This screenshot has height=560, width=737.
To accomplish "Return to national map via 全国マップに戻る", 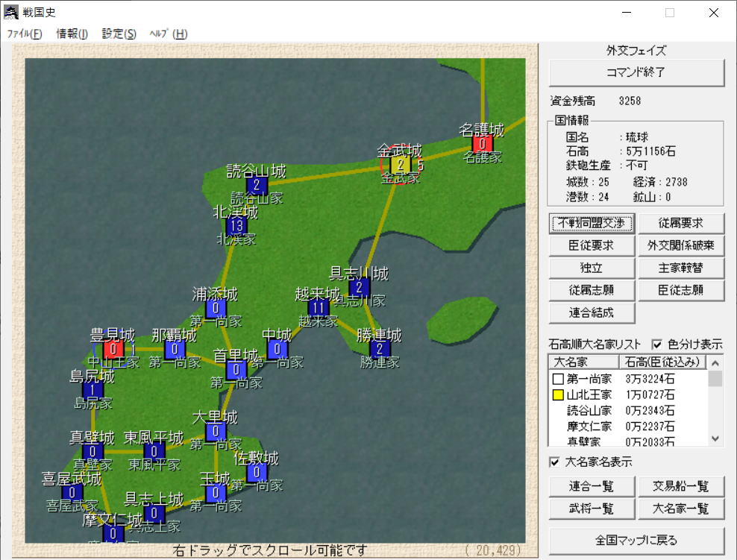I will pyautogui.click(x=636, y=539).
